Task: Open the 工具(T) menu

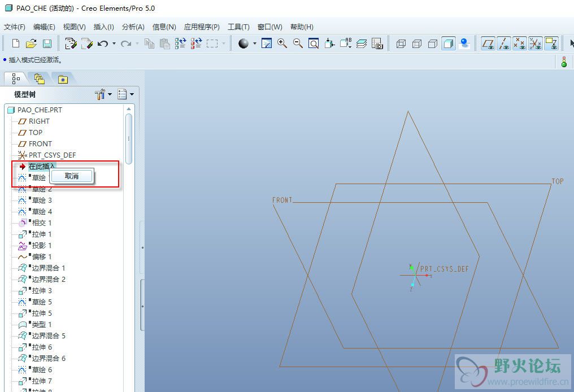Action: (x=238, y=27)
